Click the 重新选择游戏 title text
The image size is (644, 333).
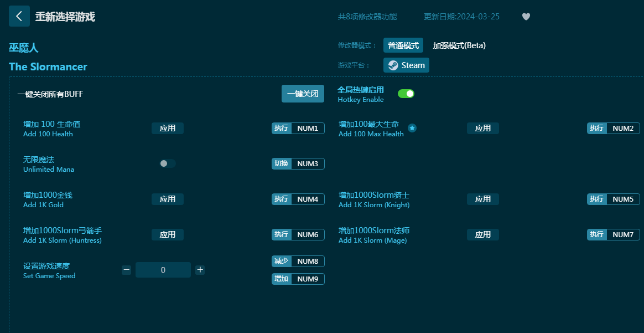[x=65, y=17]
